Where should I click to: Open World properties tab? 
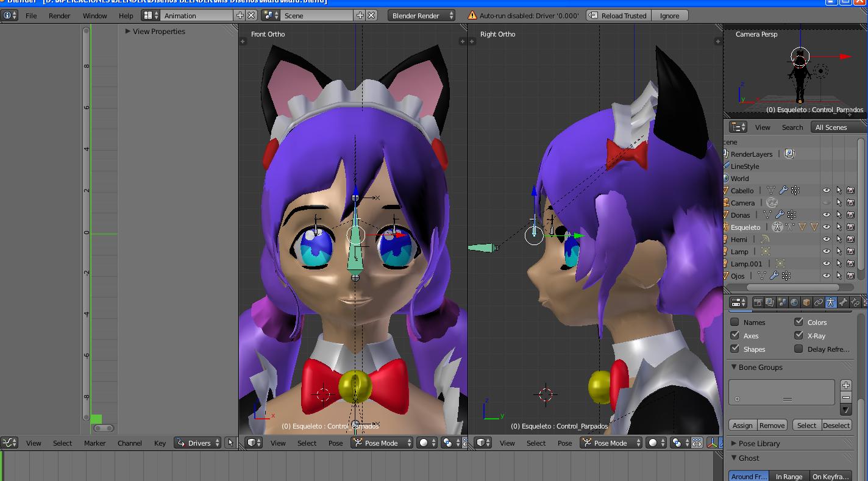click(x=794, y=302)
